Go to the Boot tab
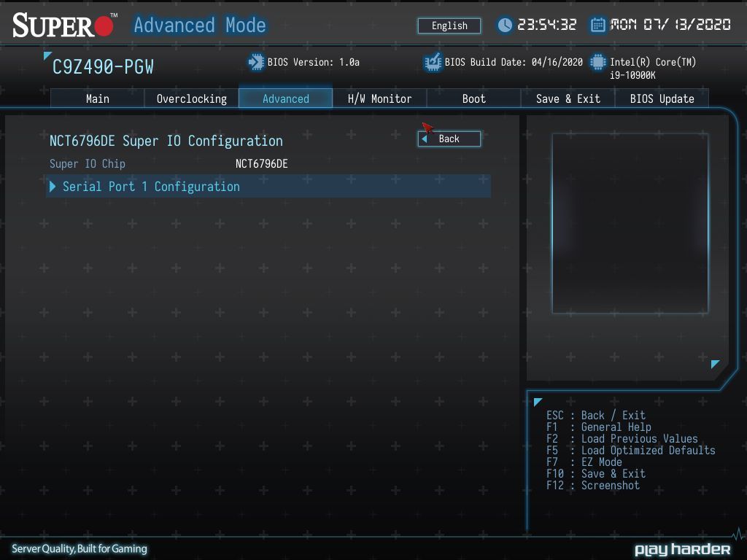Screen dimensions: 747x560 (473, 98)
